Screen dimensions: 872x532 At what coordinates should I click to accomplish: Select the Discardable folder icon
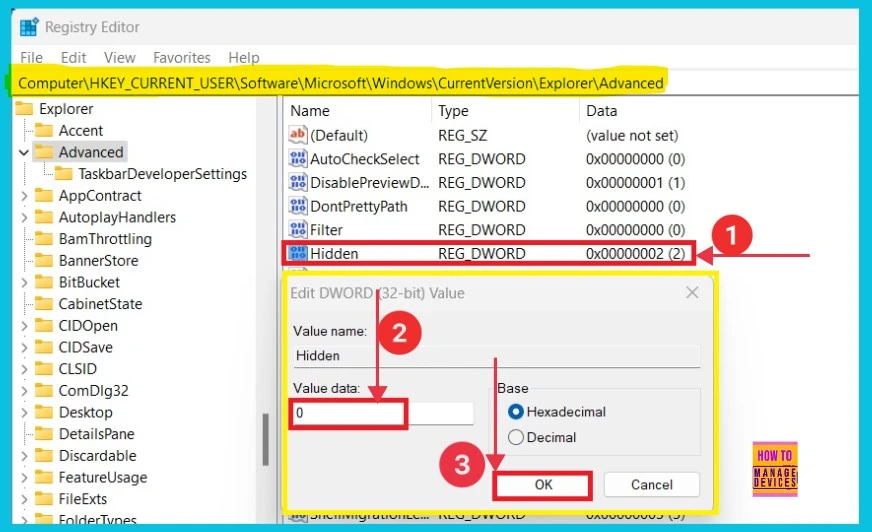click(44, 455)
